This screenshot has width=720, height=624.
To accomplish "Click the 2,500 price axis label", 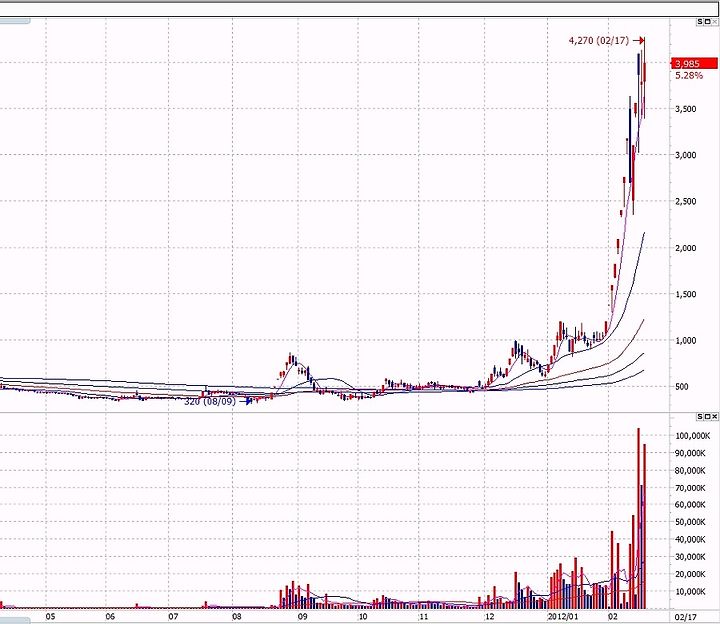I will tap(686, 201).
